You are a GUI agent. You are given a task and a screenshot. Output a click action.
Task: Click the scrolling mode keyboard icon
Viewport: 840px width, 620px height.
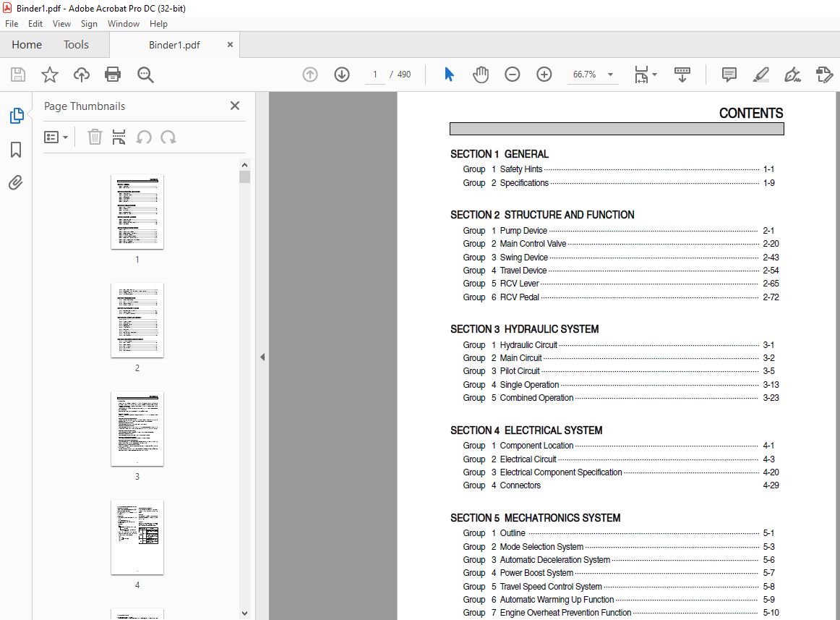point(682,75)
